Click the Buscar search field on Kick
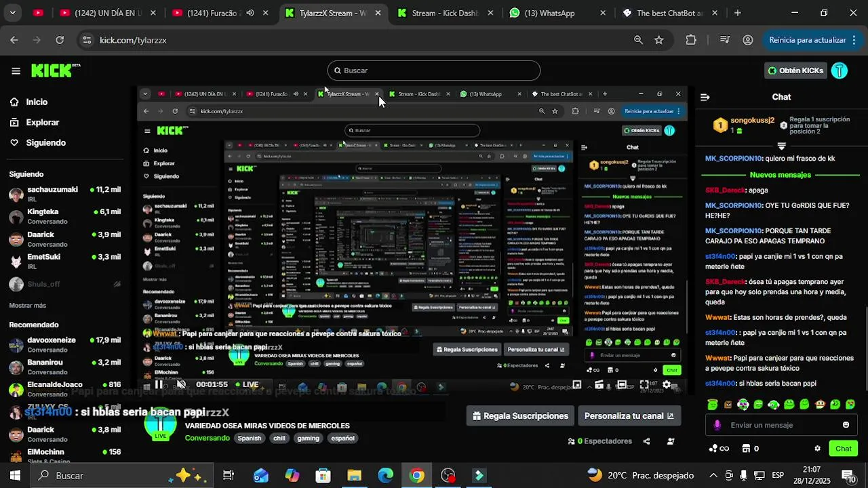Screen dimensions: 868x488 pyautogui.click(x=434, y=70)
